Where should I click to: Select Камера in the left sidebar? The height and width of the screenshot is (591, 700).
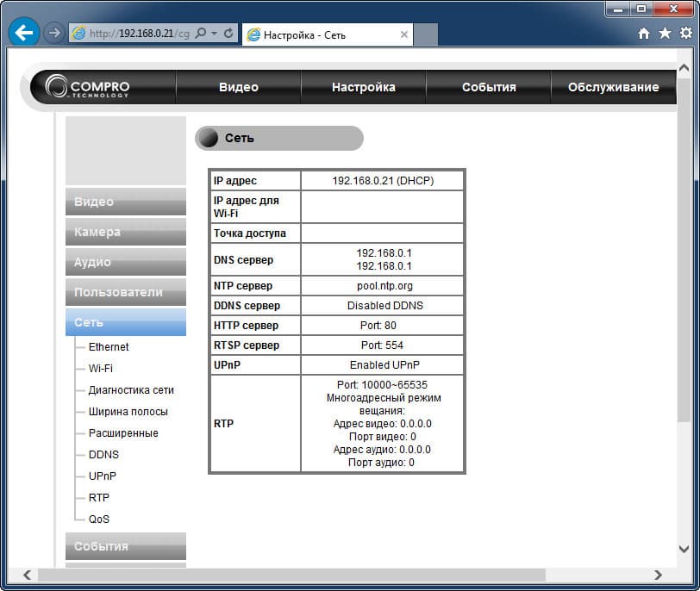tap(126, 232)
